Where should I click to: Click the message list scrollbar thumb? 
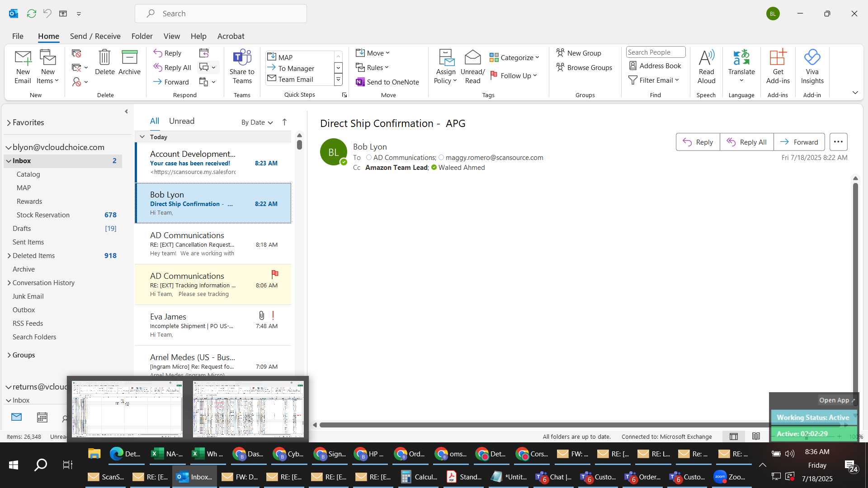[x=299, y=145]
